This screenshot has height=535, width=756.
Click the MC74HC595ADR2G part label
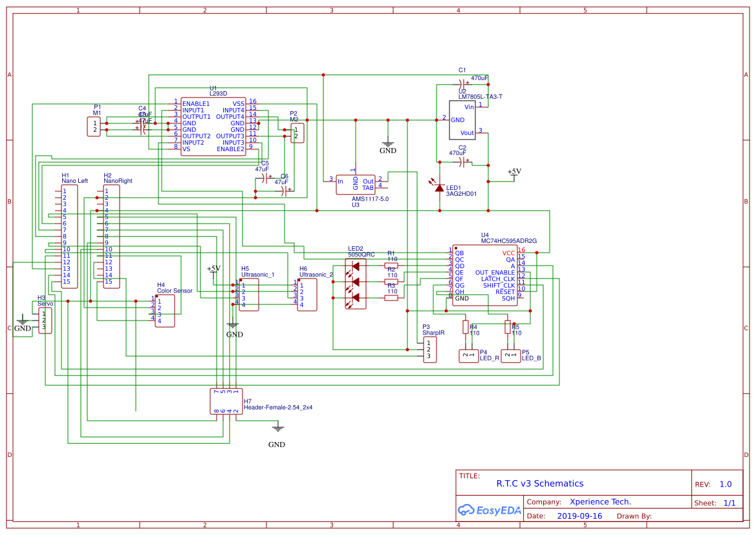[509, 241]
